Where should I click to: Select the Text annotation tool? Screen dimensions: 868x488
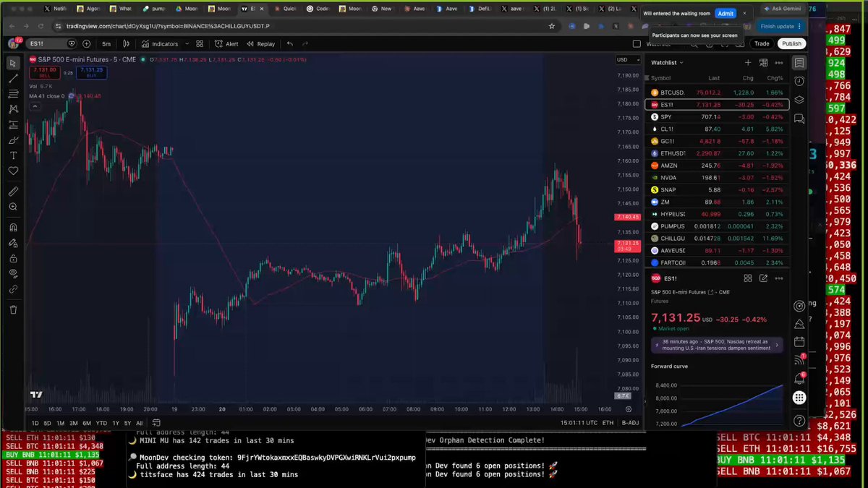point(13,155)
